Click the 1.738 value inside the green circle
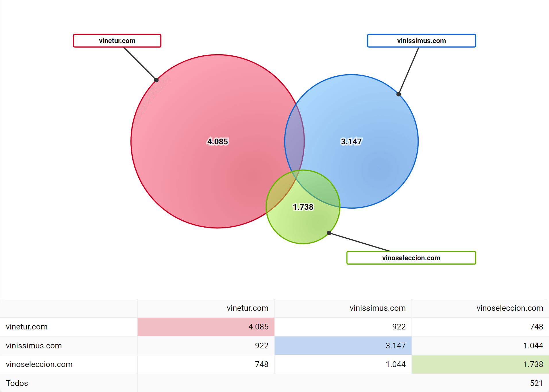549x392 pixels. 303,207
